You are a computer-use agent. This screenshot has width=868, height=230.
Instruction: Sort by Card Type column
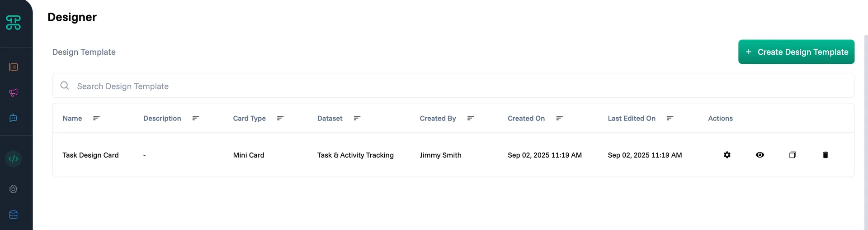[x=280, y=118]
